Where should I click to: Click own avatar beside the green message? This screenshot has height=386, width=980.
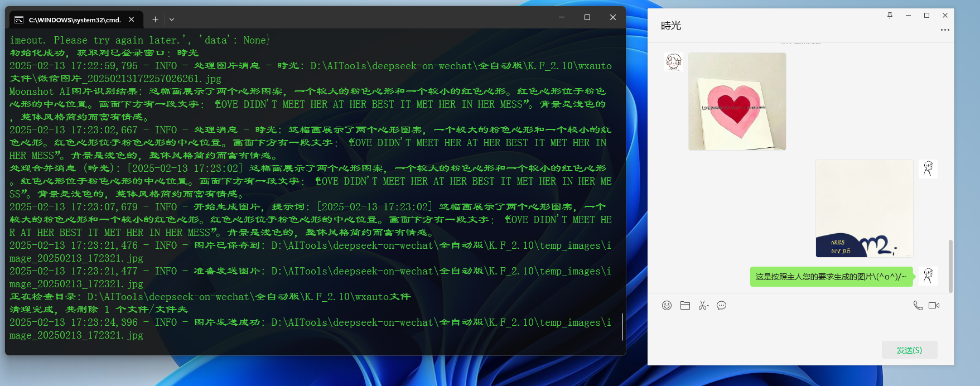[x=928, y=276]
